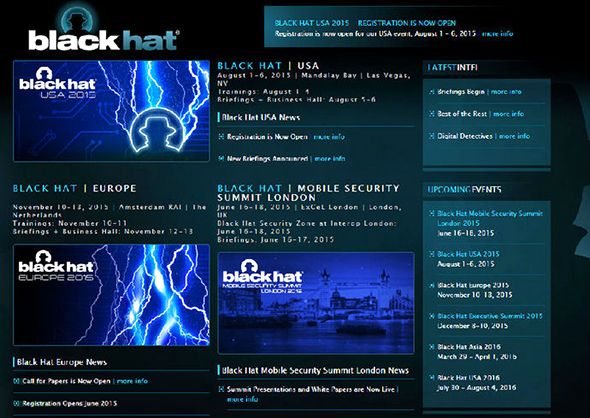Click the bullet icon beside Registration Opens June 2015
The width and height of the screenshot is (590, 418).
click(x=17, y=403)
